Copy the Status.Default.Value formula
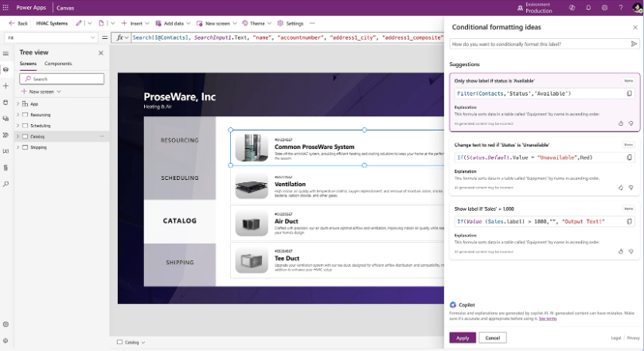The width and height of the screenshot is (644, 351). [629, 158]
